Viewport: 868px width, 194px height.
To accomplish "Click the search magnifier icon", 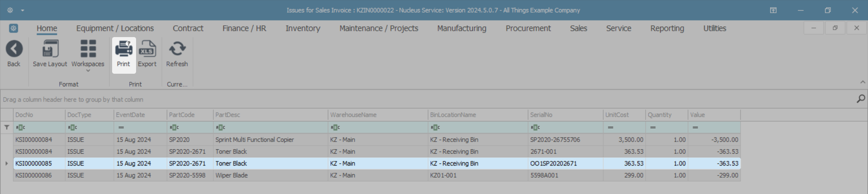I will [x=860, y=99].
